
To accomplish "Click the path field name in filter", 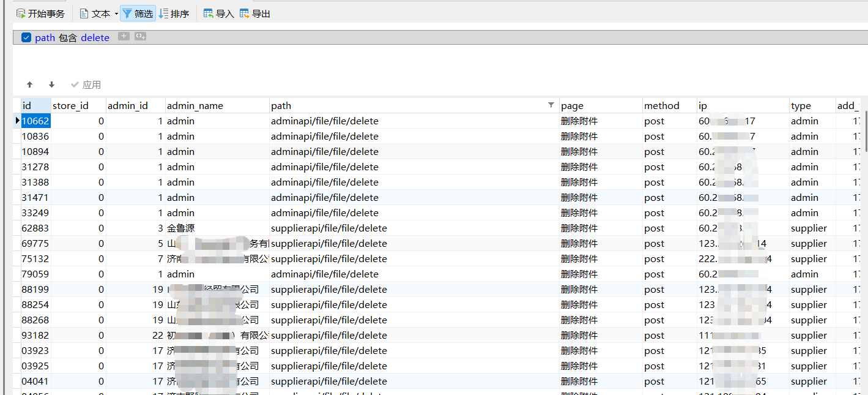I will pos(45,37).
